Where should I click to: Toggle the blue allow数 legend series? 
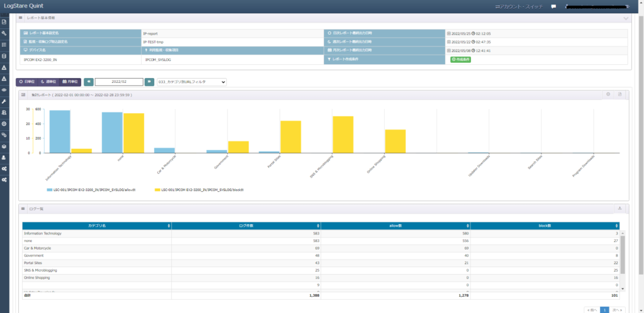pyautogui.click(x=91, y=190)
